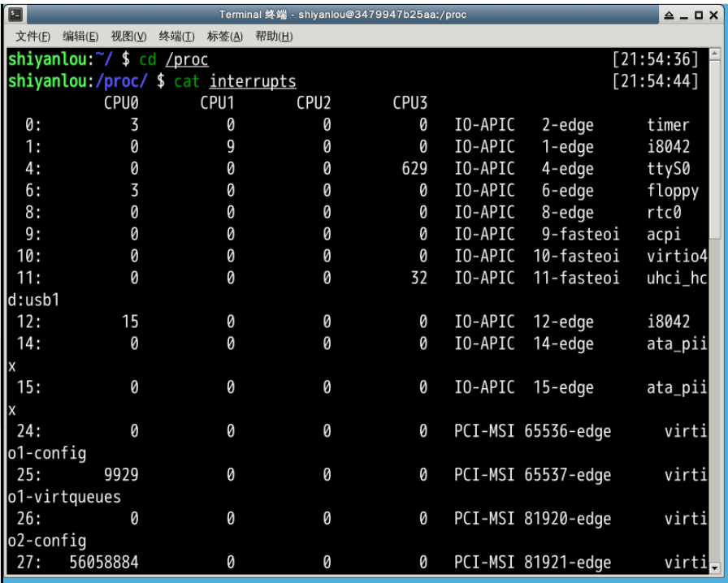The width and height of the screenshot is (728, 583).
Task: Click the terminal icon in title bar
Action: [15, 15]
